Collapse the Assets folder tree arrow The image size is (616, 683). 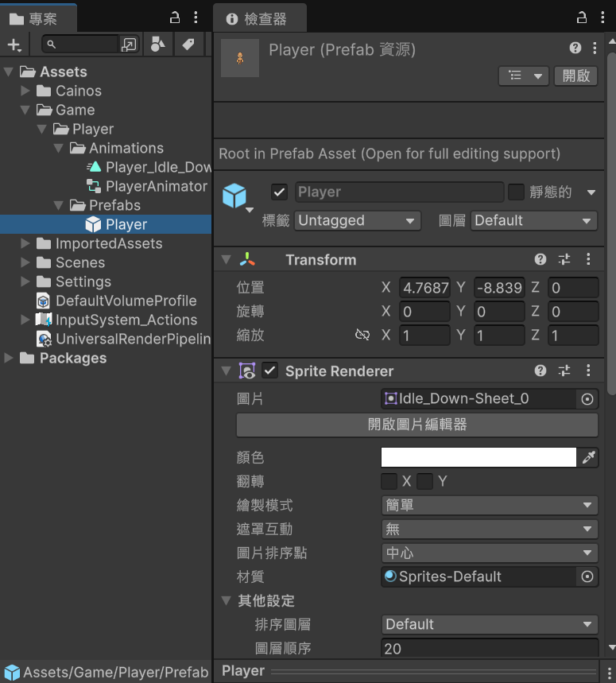pyautogui.click(x=8, y=72)
